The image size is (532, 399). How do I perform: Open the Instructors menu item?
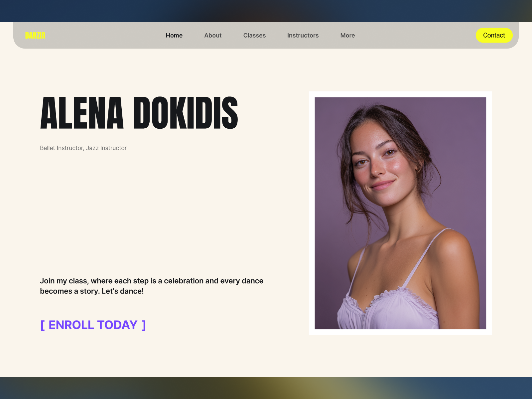point(303,35)
